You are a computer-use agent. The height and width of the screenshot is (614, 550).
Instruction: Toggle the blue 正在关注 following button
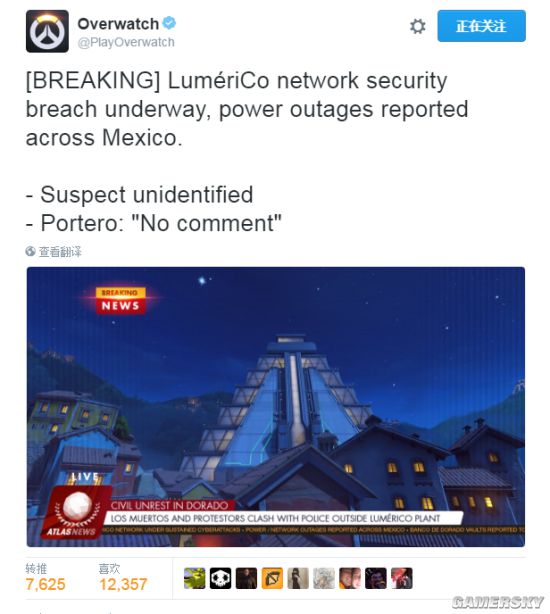coord(481,26)
